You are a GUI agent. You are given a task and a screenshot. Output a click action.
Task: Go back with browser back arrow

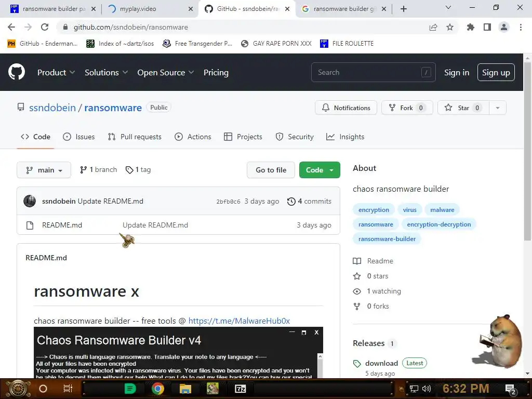(11, 27)
